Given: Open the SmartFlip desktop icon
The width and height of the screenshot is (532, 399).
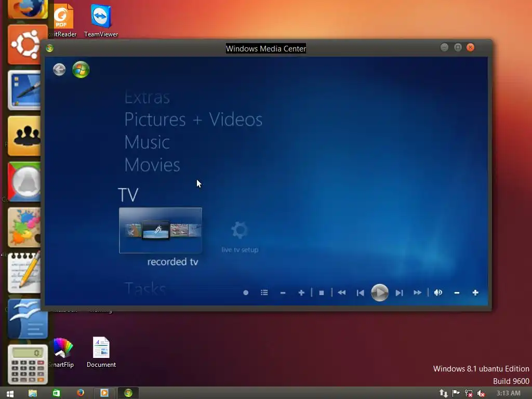Looking at the screenshot, I should tap(62, 353).
